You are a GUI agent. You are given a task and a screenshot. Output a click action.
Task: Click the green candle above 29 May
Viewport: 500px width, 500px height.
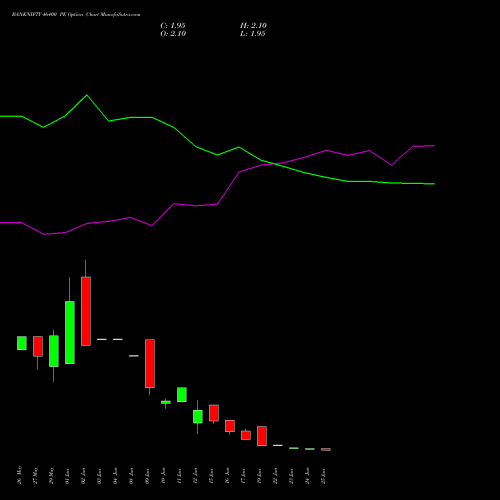(x=54, y=351)
